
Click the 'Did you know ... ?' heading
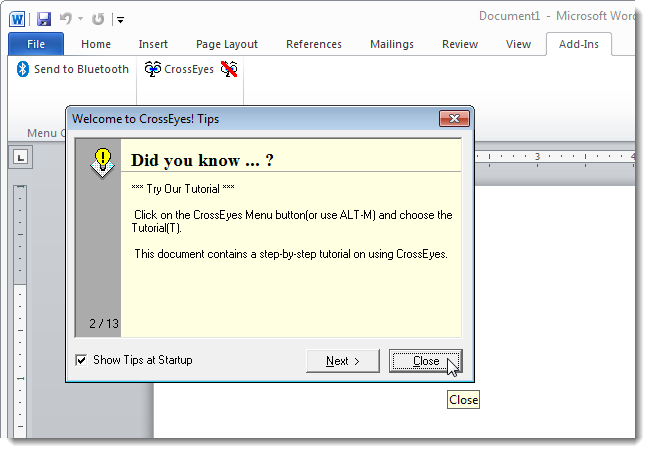click(x=202, y=160)
